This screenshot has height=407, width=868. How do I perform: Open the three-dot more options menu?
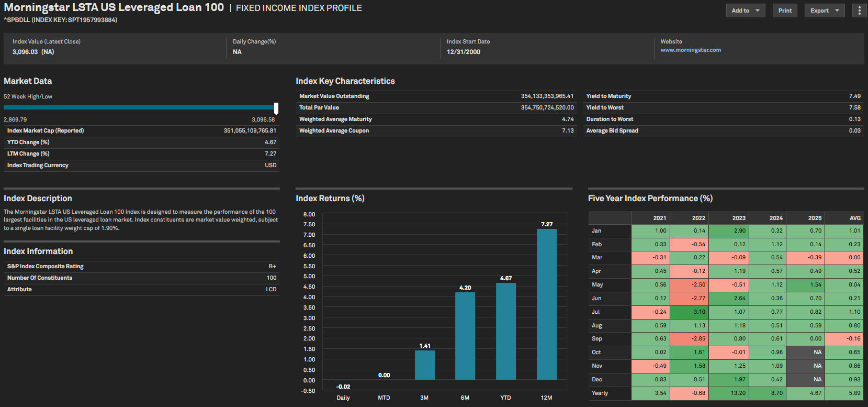pos(859,10)
